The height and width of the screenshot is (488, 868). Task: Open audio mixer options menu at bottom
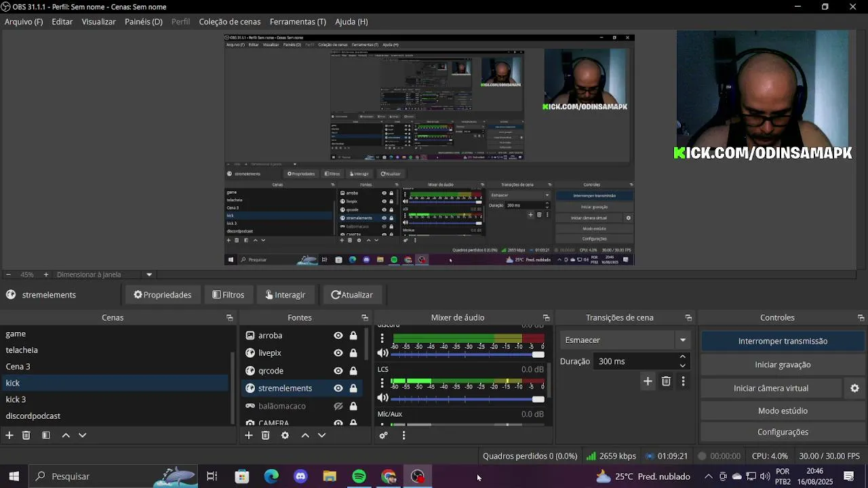[403, 435]
